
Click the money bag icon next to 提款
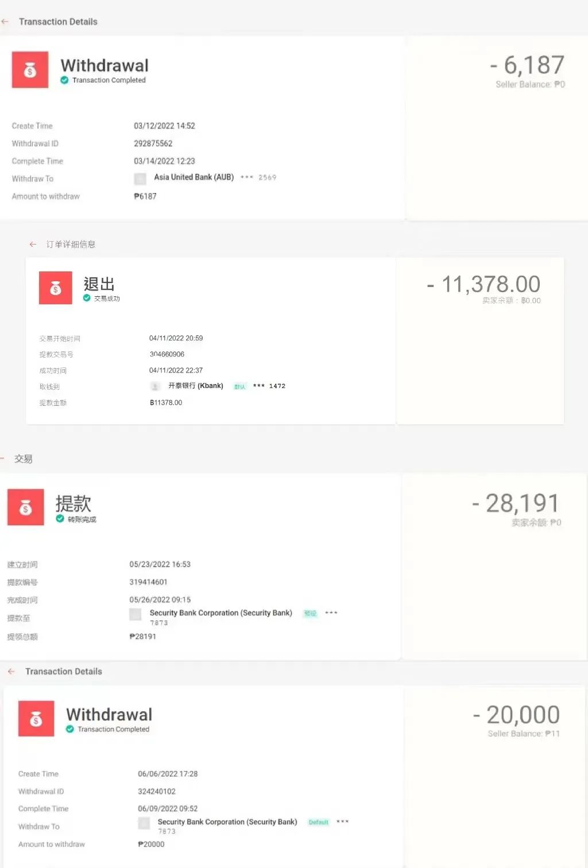tap(25, 507)
